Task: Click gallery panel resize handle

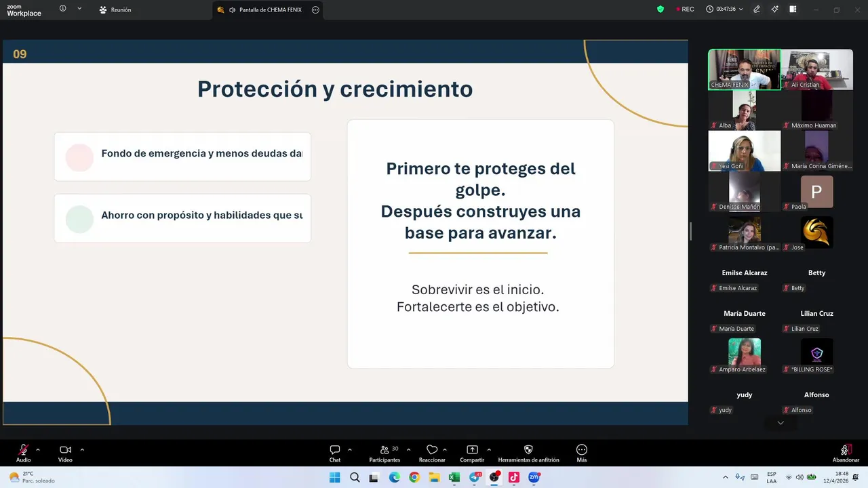Action: coord(691,231)
